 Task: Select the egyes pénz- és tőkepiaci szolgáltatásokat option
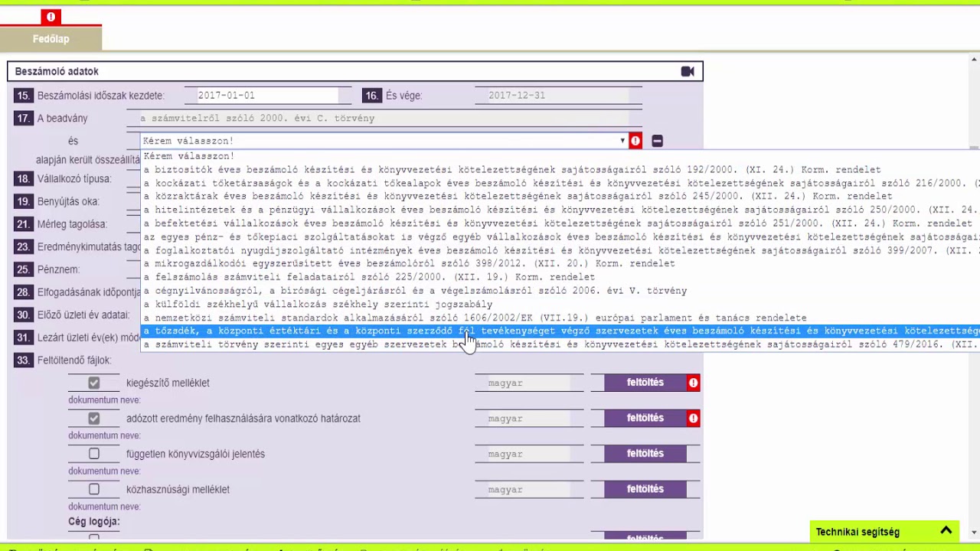[x=560, y=236]
